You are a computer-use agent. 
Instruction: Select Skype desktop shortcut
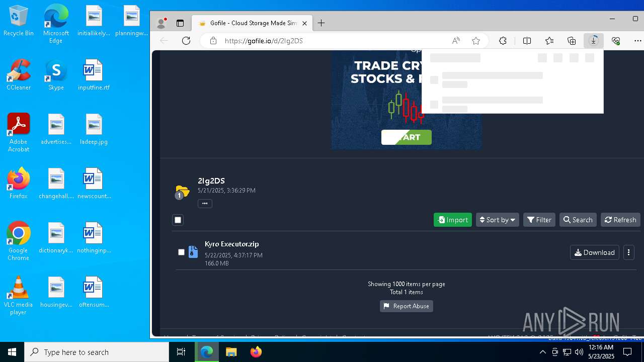coord(56,75)
